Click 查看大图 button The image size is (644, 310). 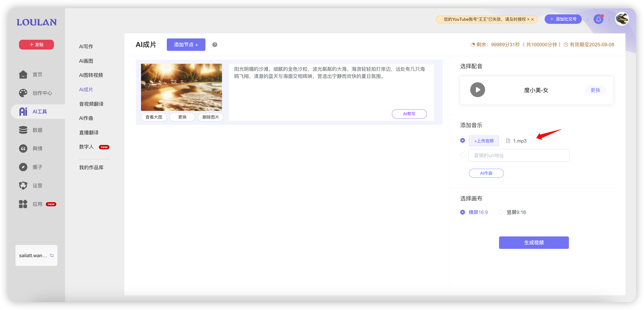click(154, 117)
